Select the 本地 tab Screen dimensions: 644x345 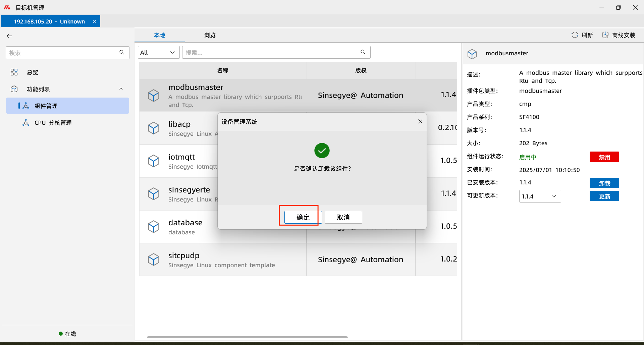pos(159,35)
